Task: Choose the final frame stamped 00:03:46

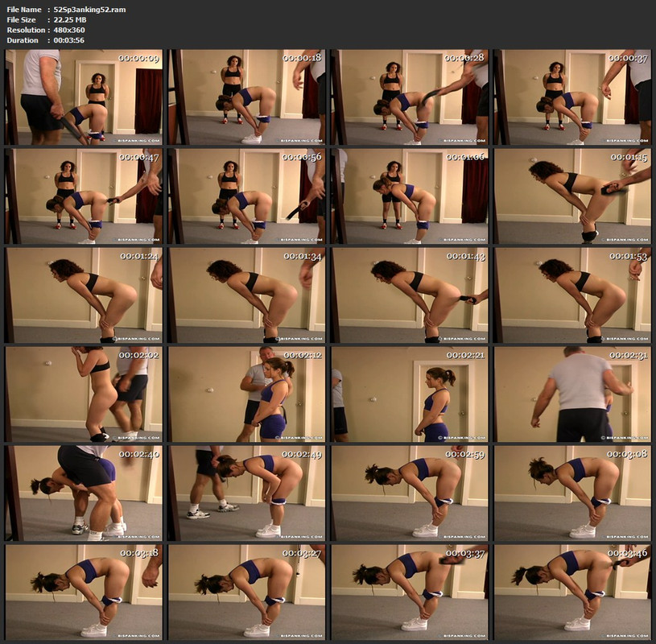Action: click(572, 592)
